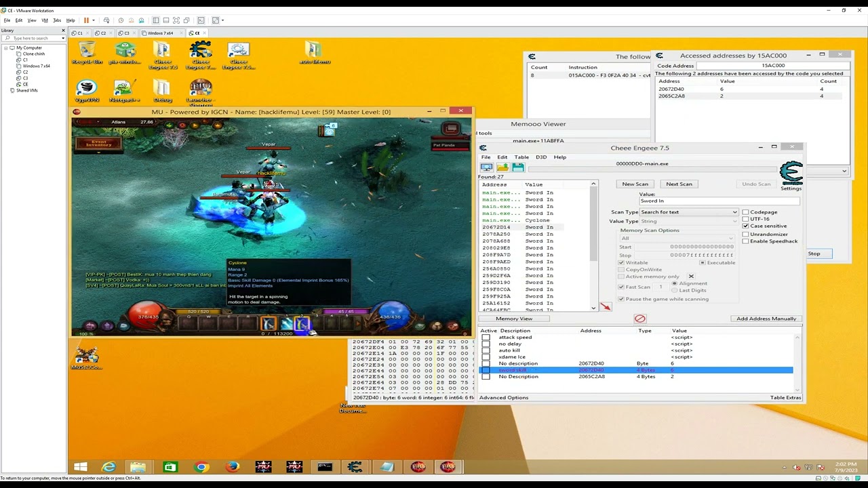Viewport: 868px width, 488px height.
Task: Open the process list computer icon
Action: [x=486, y=167]
